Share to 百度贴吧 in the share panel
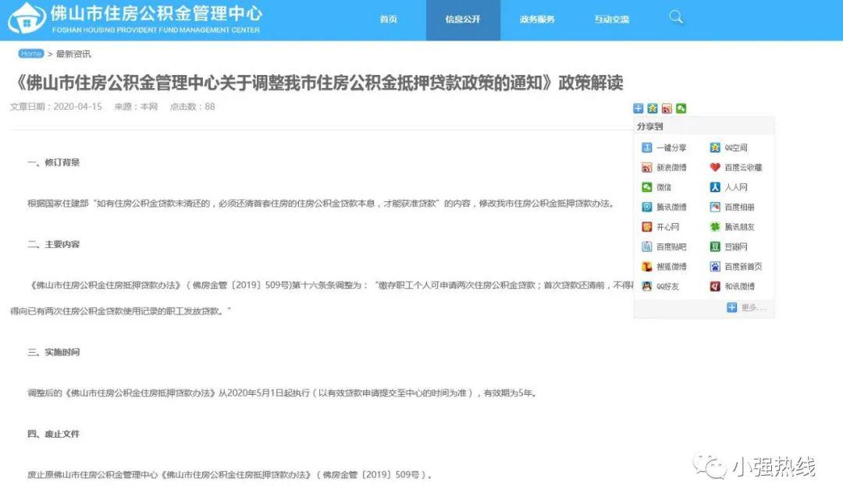Screen dimensions: 843x504 coord(664,247)
